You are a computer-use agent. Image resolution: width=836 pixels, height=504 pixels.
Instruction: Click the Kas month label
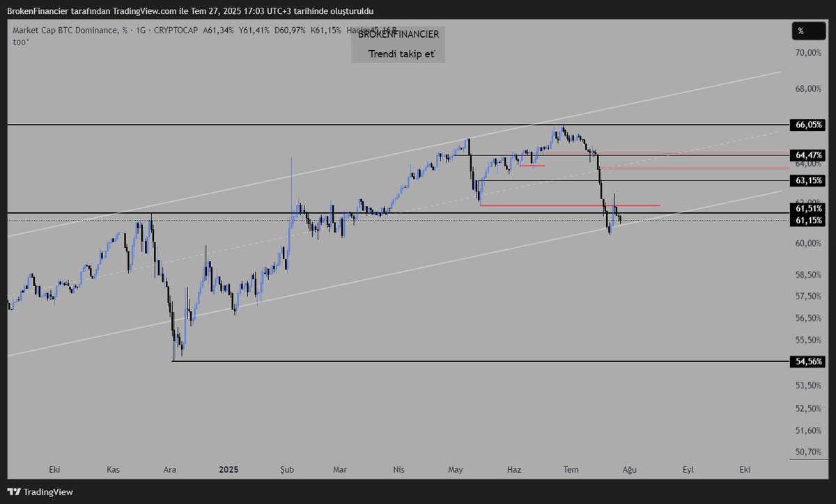coord(114,470)
